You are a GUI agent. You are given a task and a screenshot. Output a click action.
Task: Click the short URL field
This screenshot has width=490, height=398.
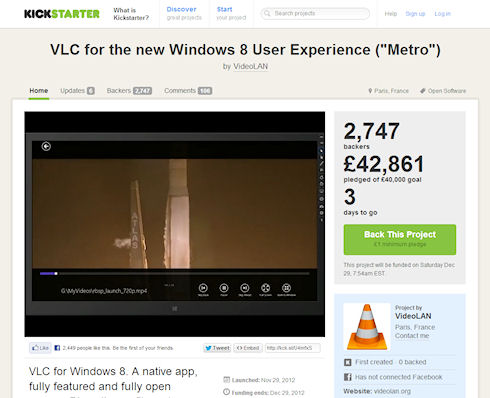click(x=293, y=348)
